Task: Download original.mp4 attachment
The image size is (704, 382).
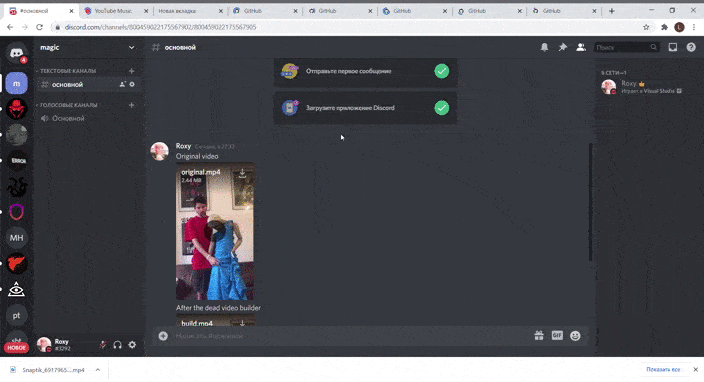Action: click(242, 173)
